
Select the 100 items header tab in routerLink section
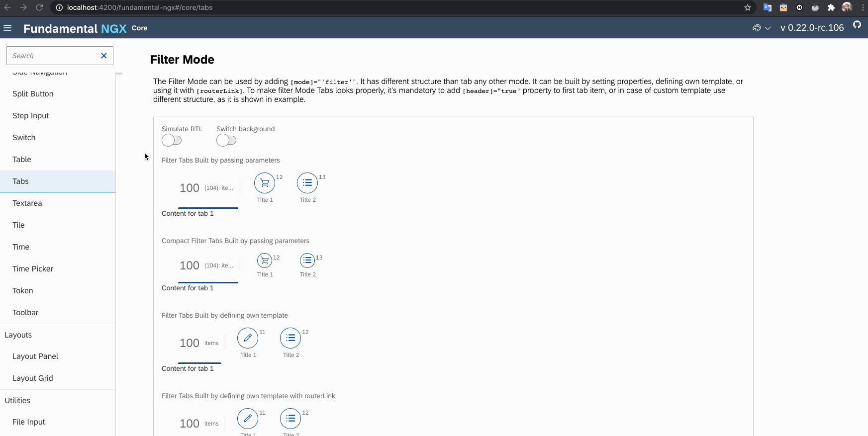pyautogui.click(x=199, y=424)
